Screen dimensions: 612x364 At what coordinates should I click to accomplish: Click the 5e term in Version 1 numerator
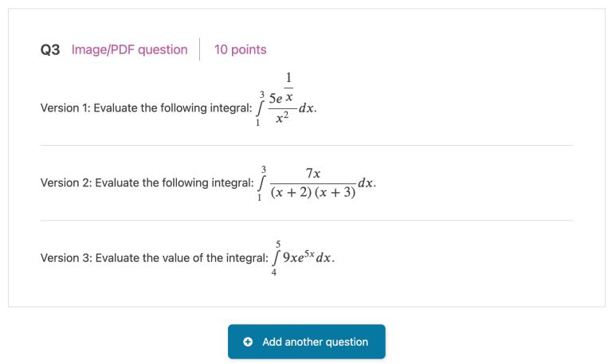coord(277,100)
